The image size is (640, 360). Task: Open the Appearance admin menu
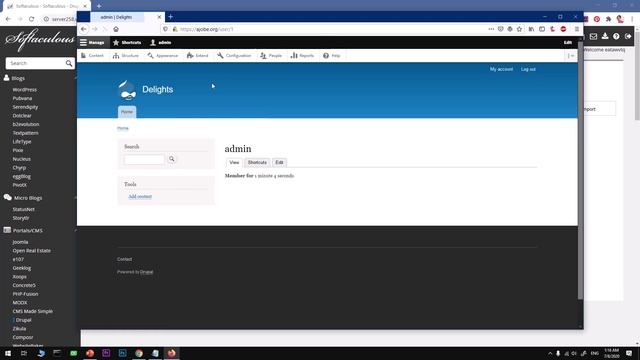[x=163, y=56]
